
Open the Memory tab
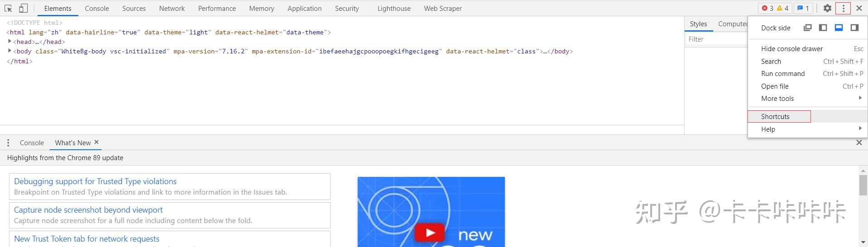point(262,9)
